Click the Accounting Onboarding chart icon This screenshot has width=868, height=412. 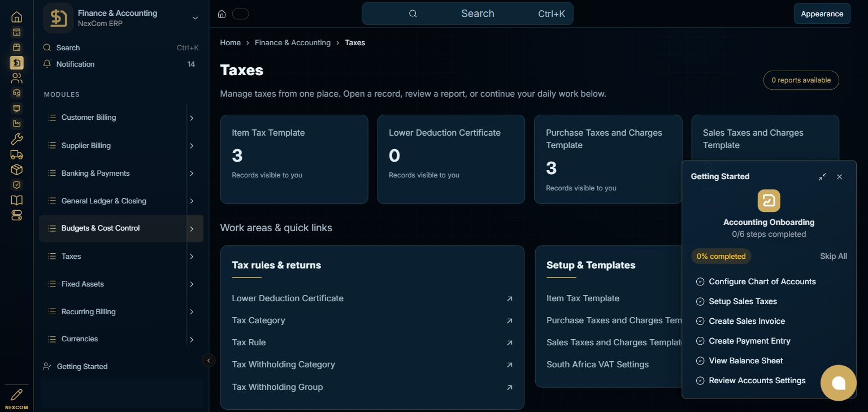pos(769,201)
